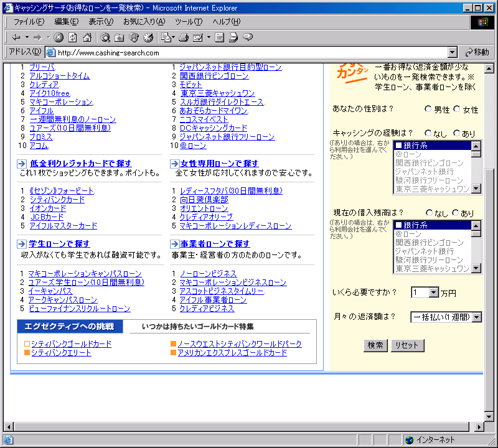Screen dimensions: 498x448
Task: Open the 表示 menu
Action: (x=101, y=22)
